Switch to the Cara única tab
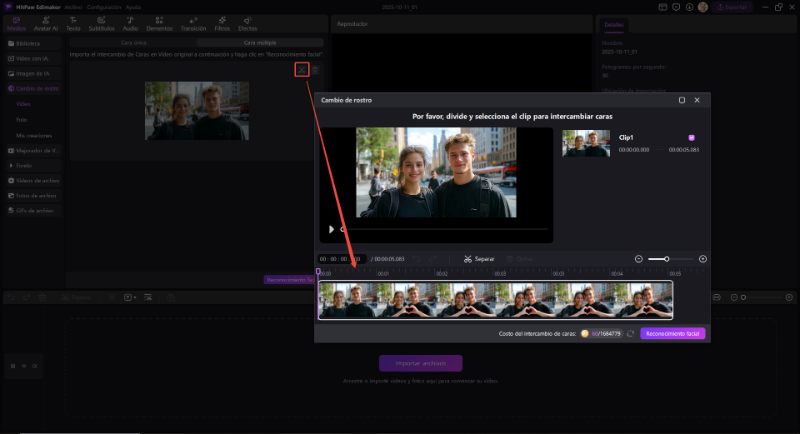Image resolution: width=800 pixels, height=434 pixels. (x=133, y=43)
